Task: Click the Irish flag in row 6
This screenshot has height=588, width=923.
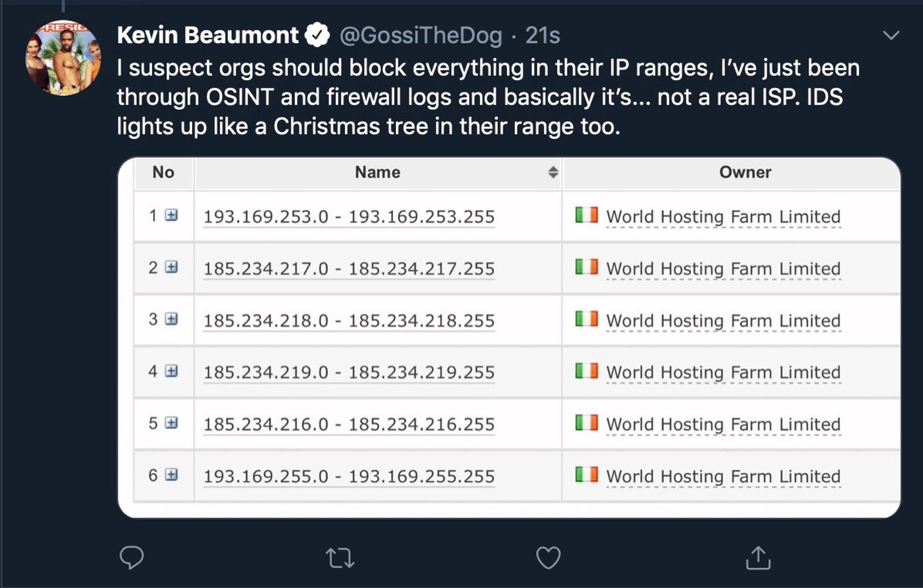Action: [587, 474]
